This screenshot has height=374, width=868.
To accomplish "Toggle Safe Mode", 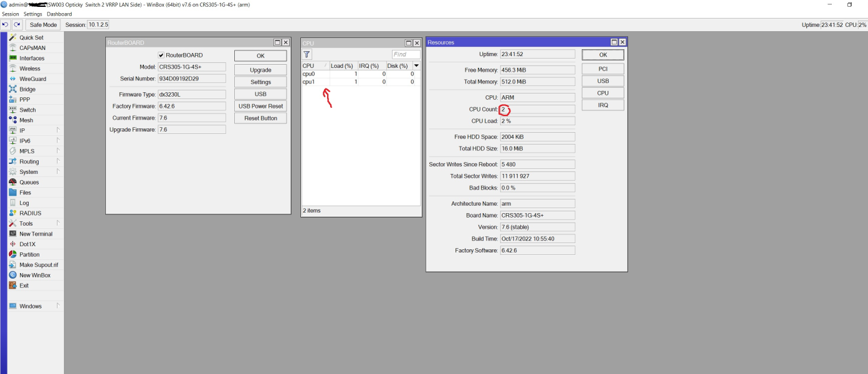I will pos(43,24).
